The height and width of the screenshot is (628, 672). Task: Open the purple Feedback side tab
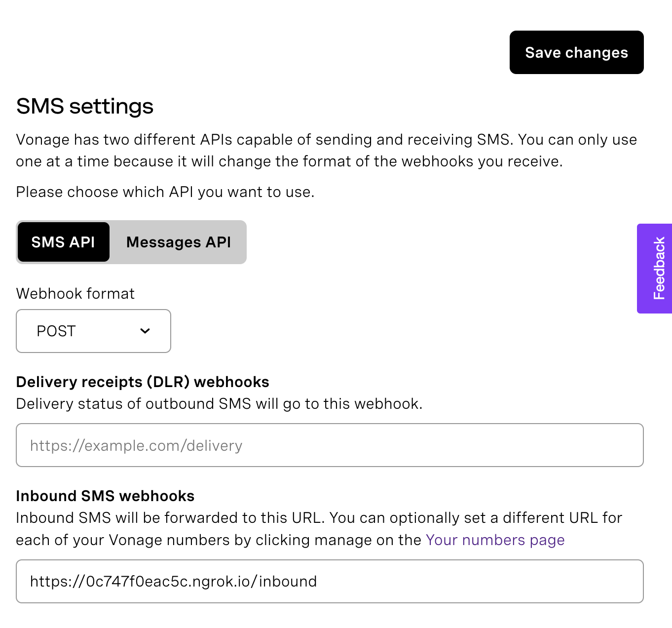coord(655,269)
